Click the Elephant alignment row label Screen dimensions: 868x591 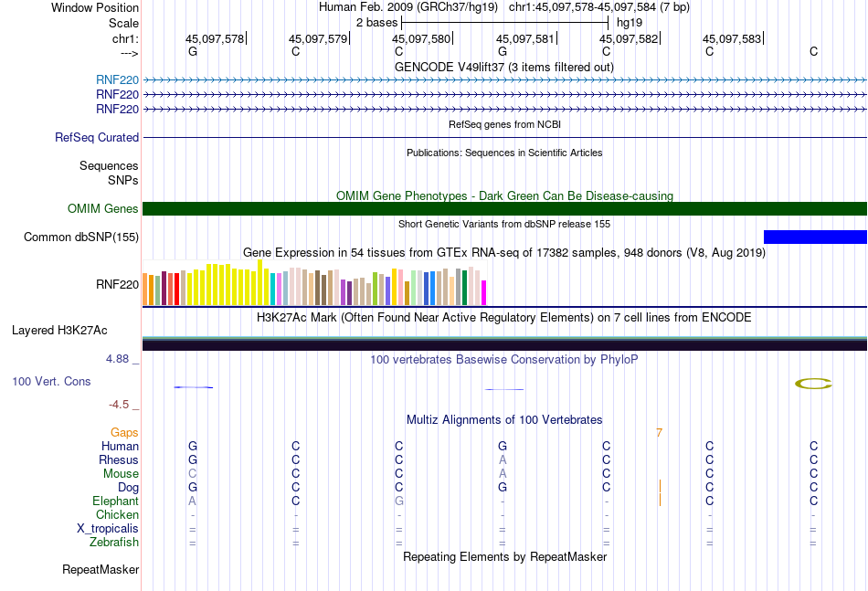115,501
